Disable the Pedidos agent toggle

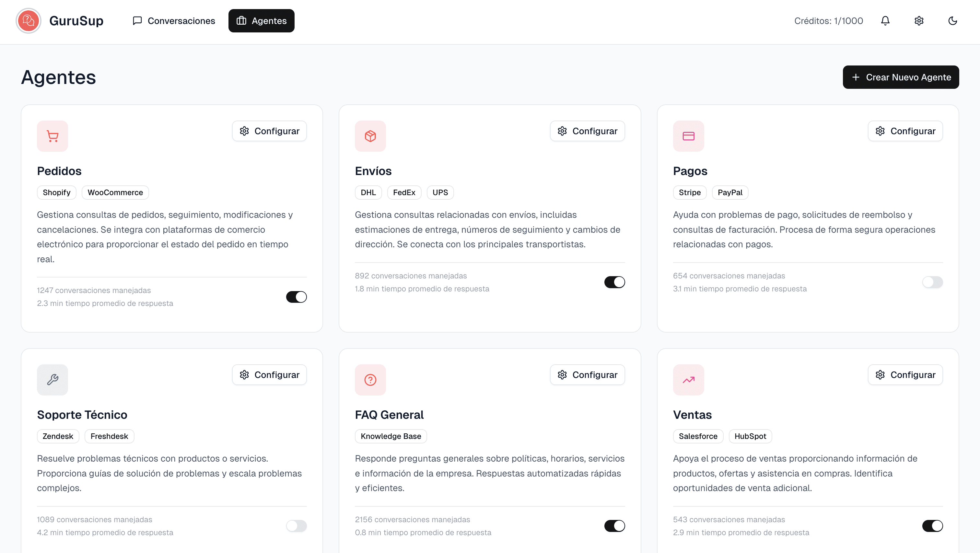pyautogui.click(x=296, y=297)
